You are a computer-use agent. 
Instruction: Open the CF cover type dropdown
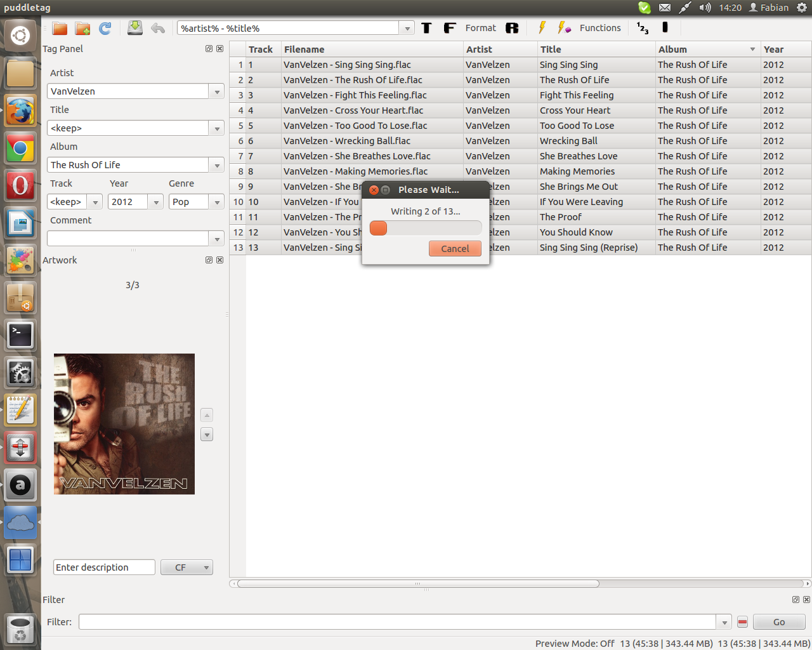point(187,567)
